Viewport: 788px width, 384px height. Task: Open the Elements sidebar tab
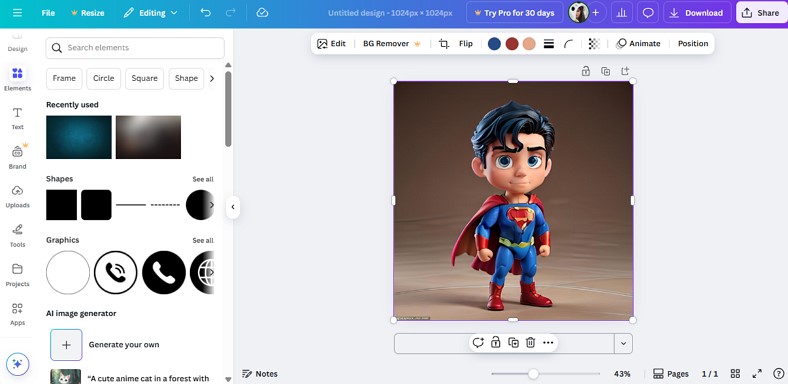17,79
